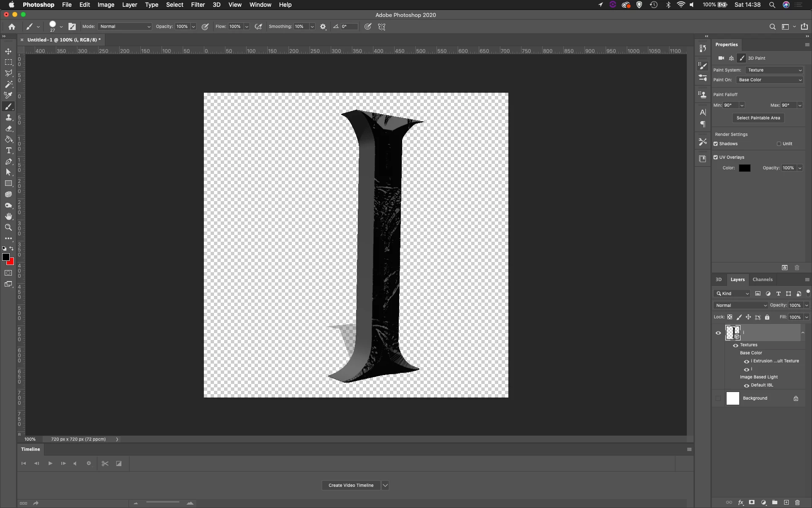Click Select Paintable Area button
Viewport: 812px width, 508px height.
pyautogui.click(x=758, y=118)
